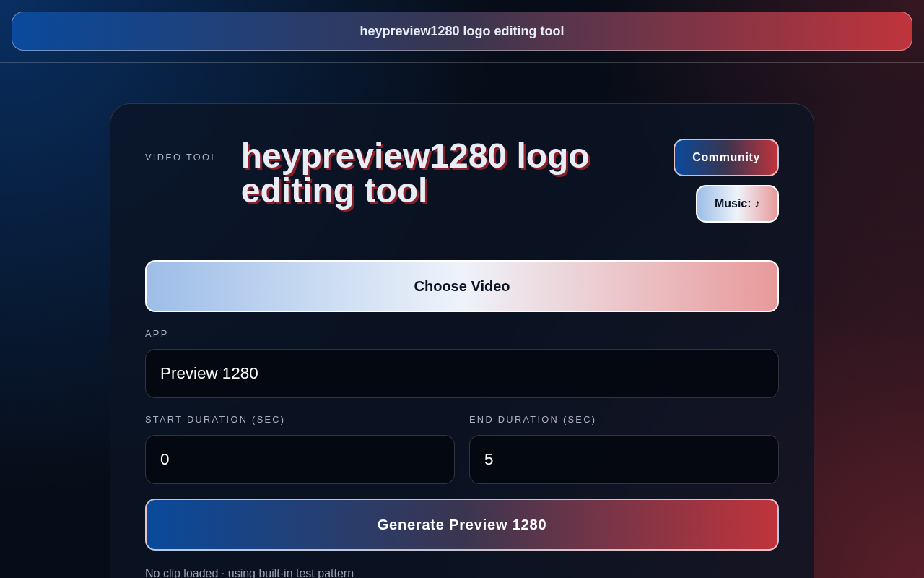Screen dimensions: 924x578
Task: Click the END DURATION (SEC) label
Action: (x=533, y=420)
